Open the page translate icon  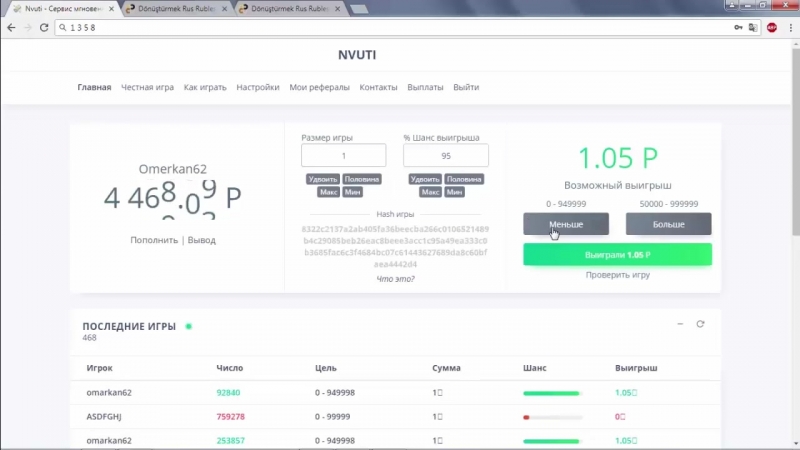pos(753,28)
